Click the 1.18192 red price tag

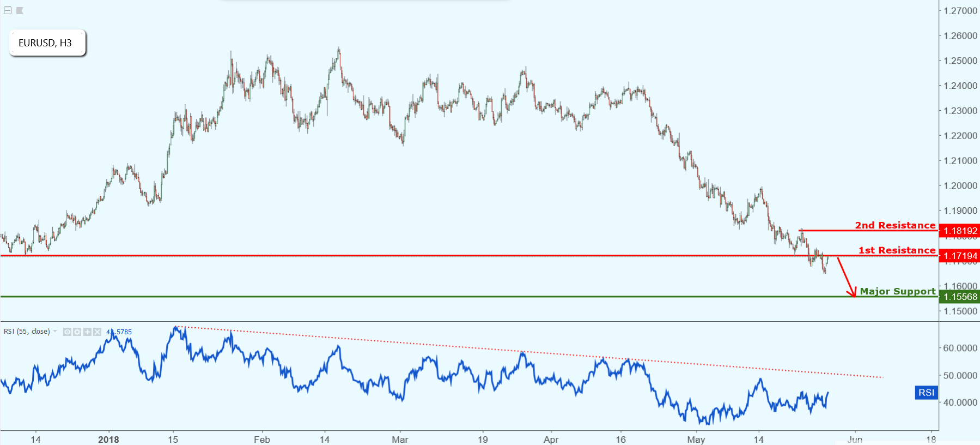click(959, 231)
